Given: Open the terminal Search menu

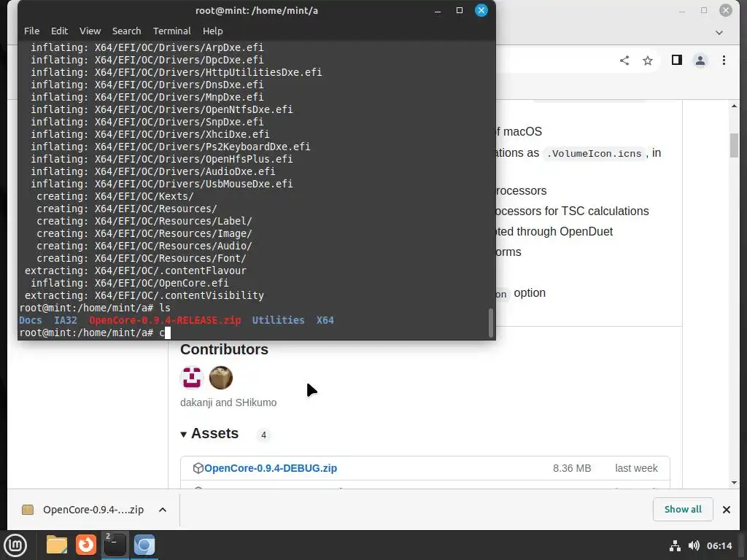Looking at the screenshot, I should click(x=126, y=31).
